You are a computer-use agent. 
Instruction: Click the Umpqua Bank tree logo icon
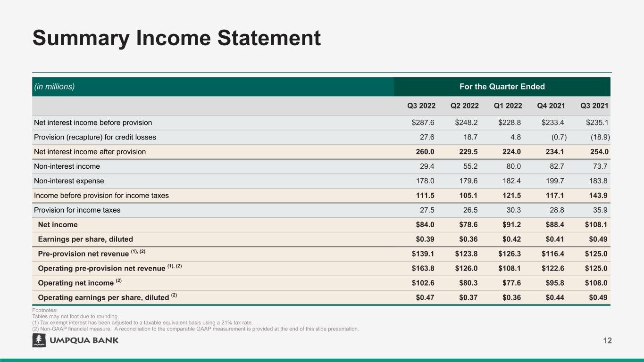39,340
